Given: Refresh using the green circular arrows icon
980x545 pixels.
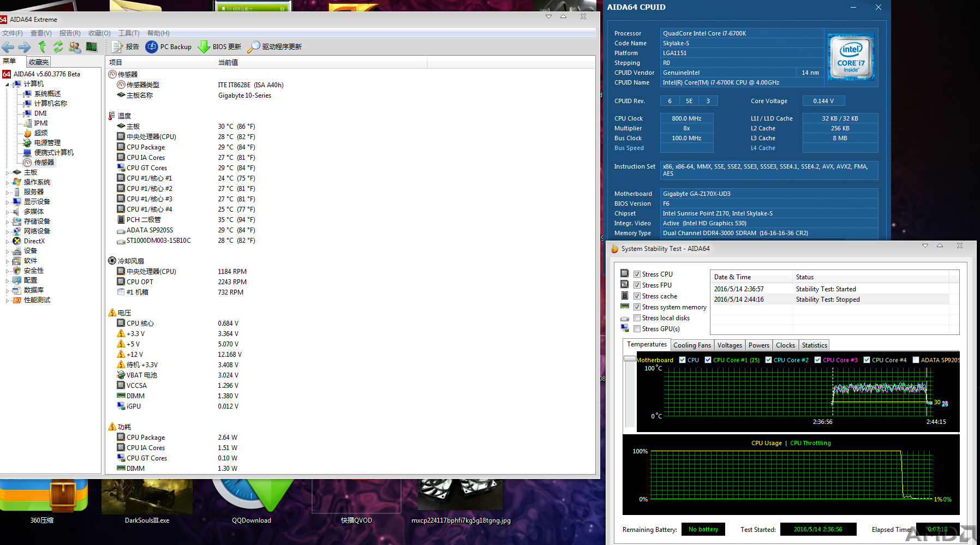Looking at the screenshot, I should (x=58, y=47).
